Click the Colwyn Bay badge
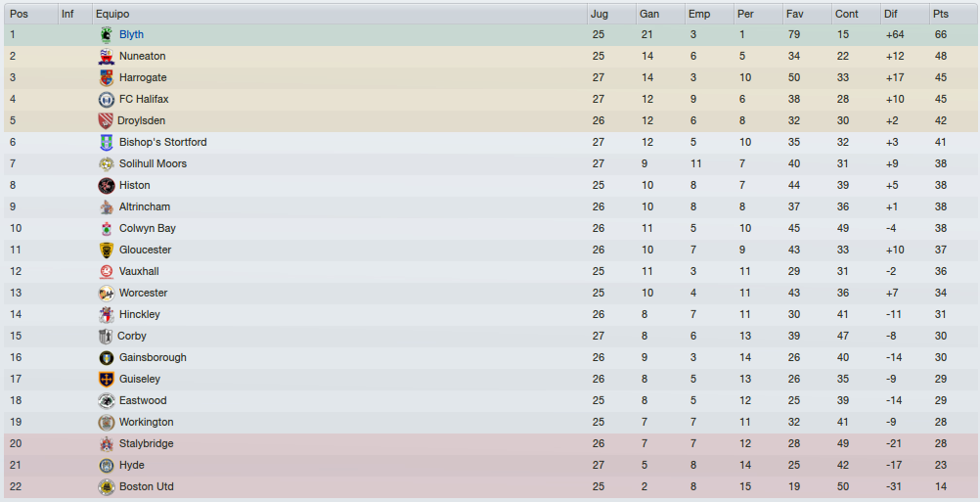This screenshot has width=980, height=502. click(x=107, y=229)
